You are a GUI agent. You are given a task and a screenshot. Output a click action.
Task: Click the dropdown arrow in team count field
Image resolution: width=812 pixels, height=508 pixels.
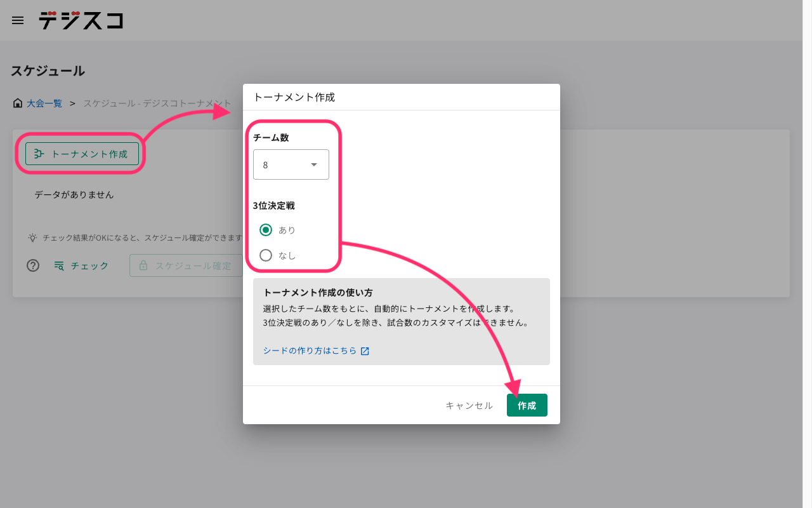(x=314, y=164)
